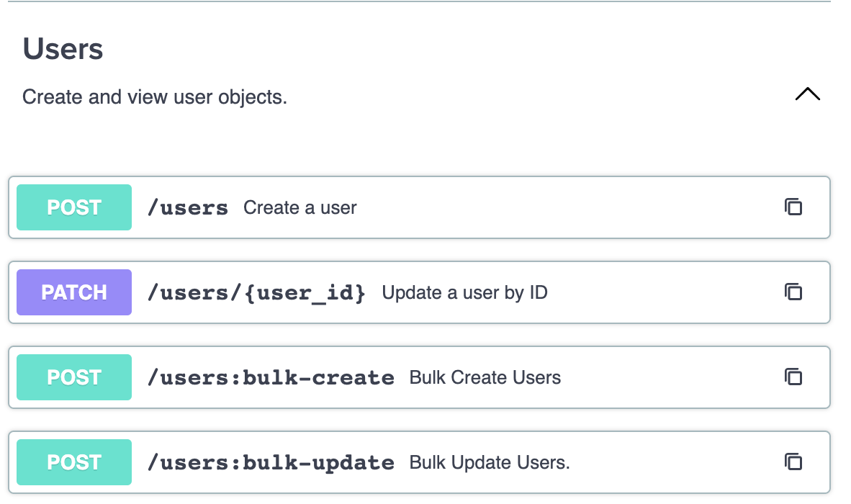The width and height of the screenshot is (851, 504).
Task: Copy the /users/{user_id} path
Action: [793, 292]
